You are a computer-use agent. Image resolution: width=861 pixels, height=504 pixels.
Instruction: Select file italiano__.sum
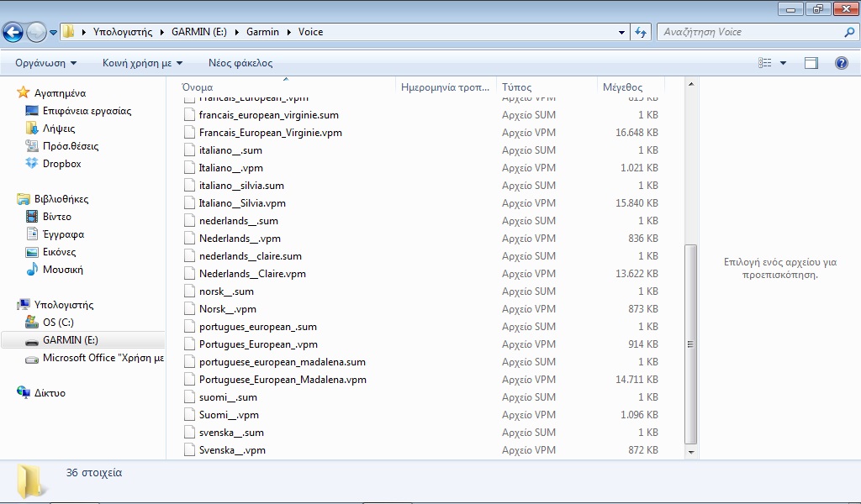pos(230,150)
